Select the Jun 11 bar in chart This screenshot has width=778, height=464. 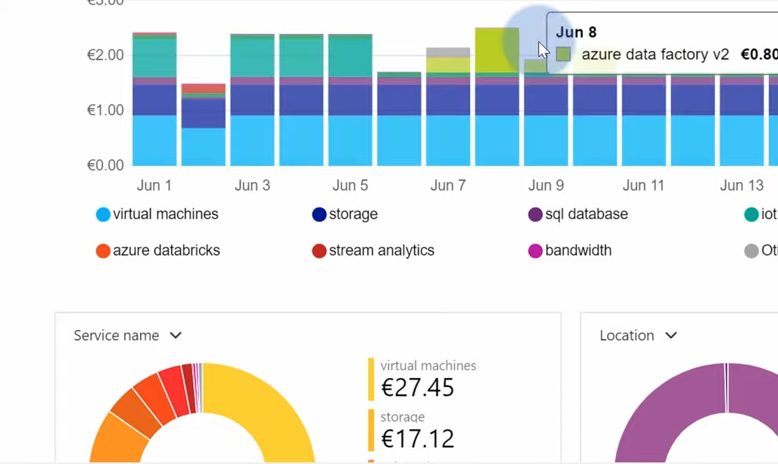click(644, 120)
